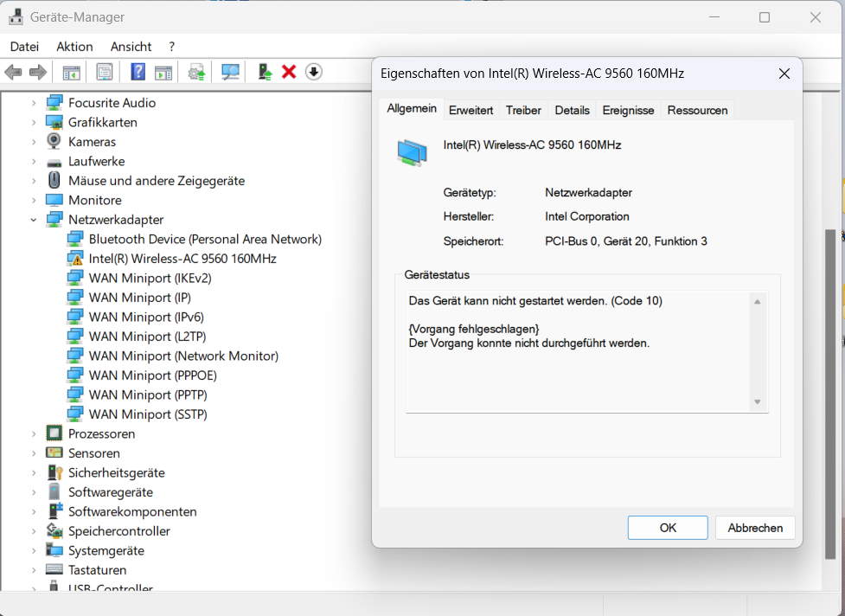This screenshot has width=845, height=616.
Task: Expand the Kameras node
Action: [x=34, y=142]
